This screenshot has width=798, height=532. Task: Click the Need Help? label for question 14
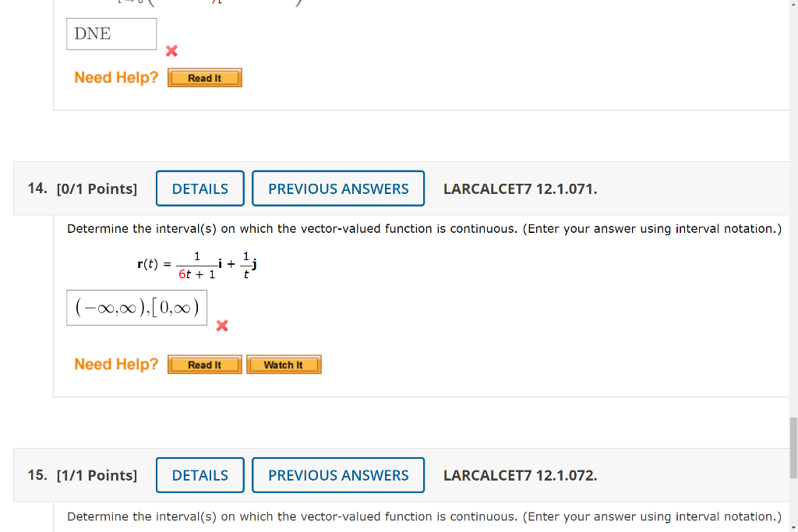coord(115,364)
